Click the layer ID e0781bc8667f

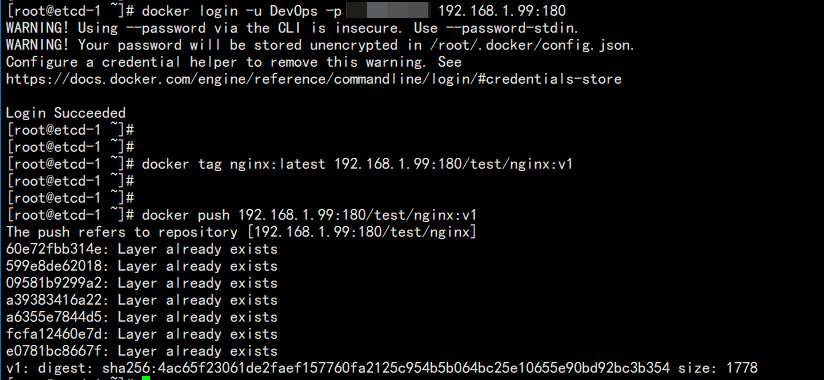(54, 351)
